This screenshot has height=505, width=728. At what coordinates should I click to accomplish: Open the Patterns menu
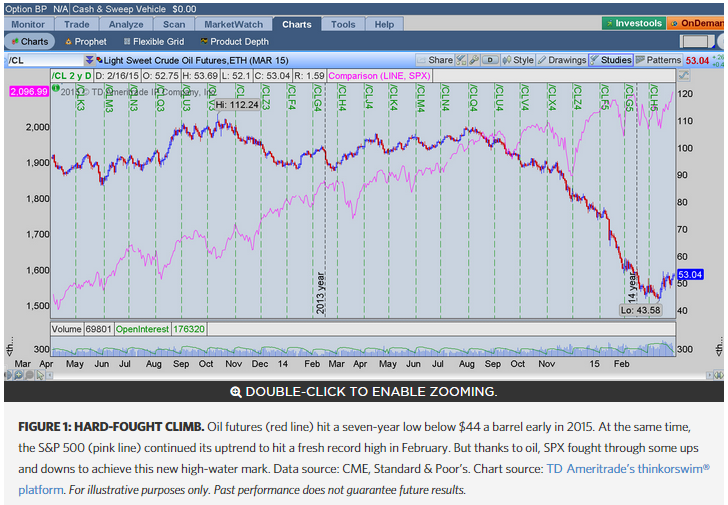658,60
